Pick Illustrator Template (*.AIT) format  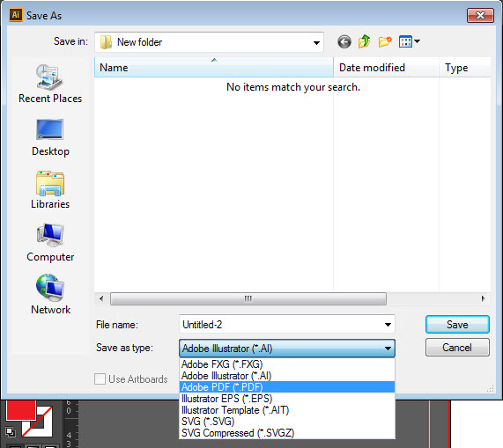click(x=287, y=410)
